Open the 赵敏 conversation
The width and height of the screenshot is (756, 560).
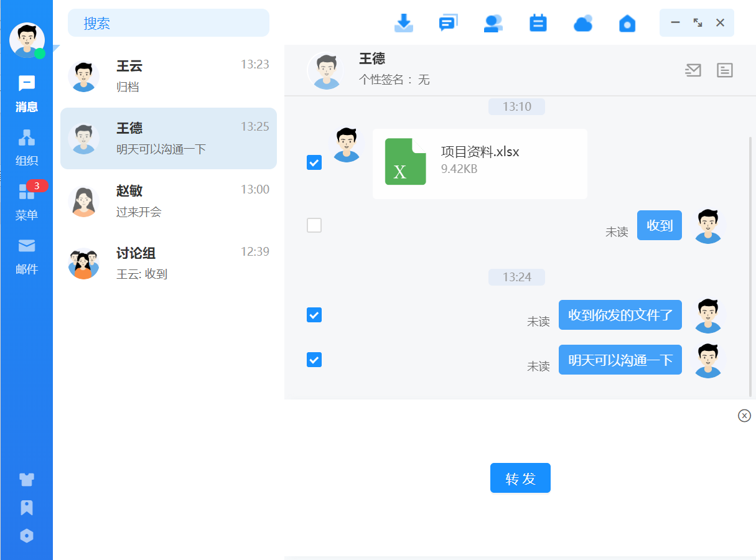[x=169, y=200]
